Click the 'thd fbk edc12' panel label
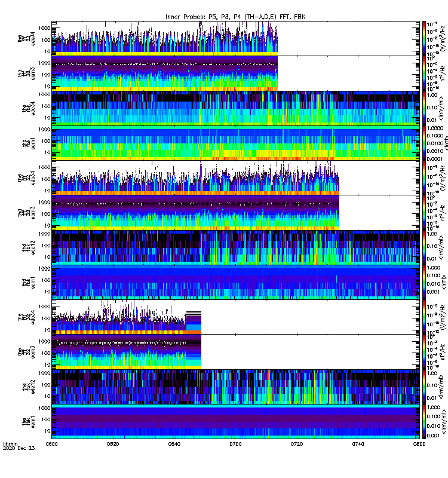 29,247
